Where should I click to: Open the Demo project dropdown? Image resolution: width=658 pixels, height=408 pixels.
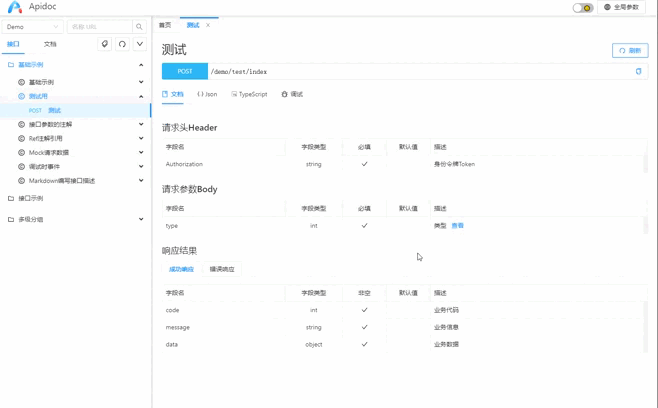pos(32,26)
